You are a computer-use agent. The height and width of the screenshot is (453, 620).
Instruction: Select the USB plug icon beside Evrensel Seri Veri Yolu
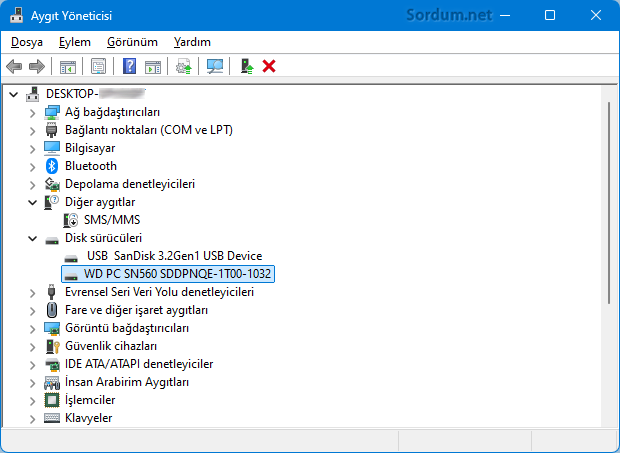tap(51, 292)
